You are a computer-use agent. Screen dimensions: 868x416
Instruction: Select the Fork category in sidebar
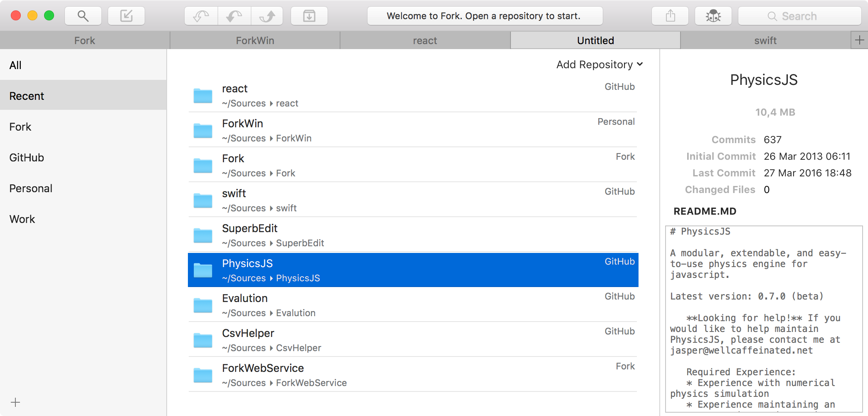click(83, 126)
